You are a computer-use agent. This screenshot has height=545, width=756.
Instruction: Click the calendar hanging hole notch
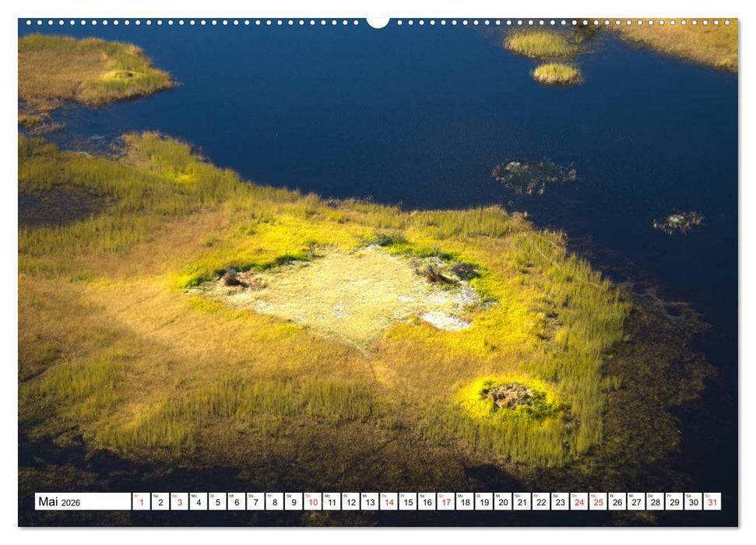[x=378, y=22]
